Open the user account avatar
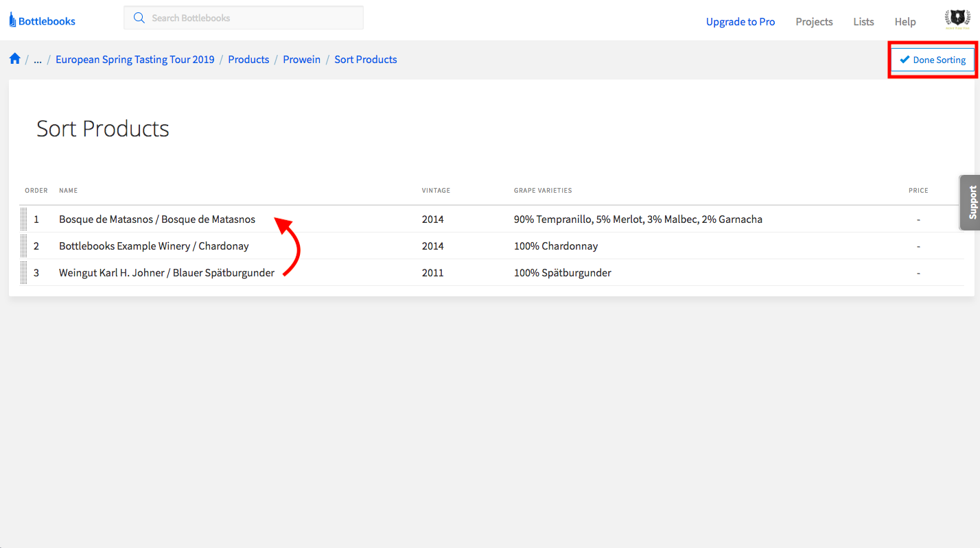 957,21
